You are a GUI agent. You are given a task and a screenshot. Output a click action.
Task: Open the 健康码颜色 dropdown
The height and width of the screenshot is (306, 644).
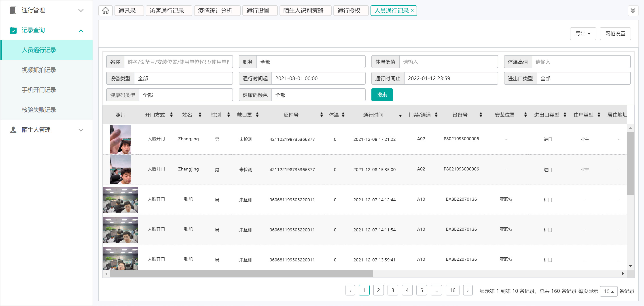point(318,95)
